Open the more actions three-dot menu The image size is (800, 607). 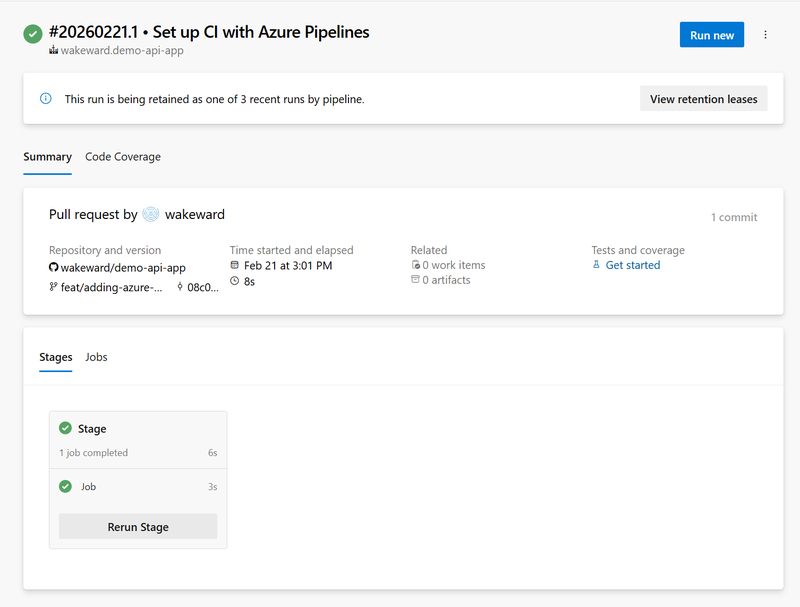click(765, 35)
